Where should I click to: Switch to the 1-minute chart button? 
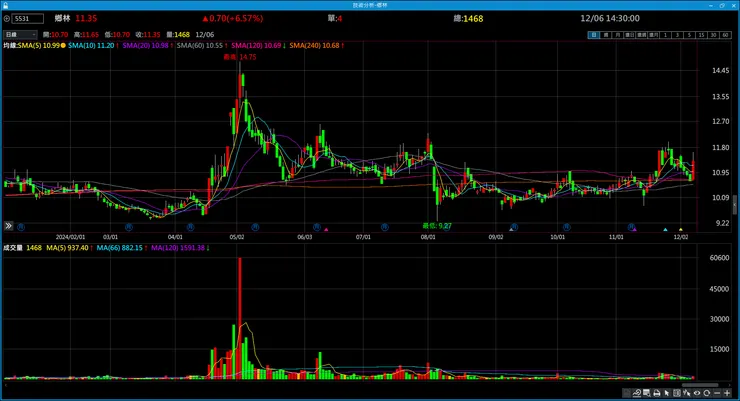(x=665, y=35)
